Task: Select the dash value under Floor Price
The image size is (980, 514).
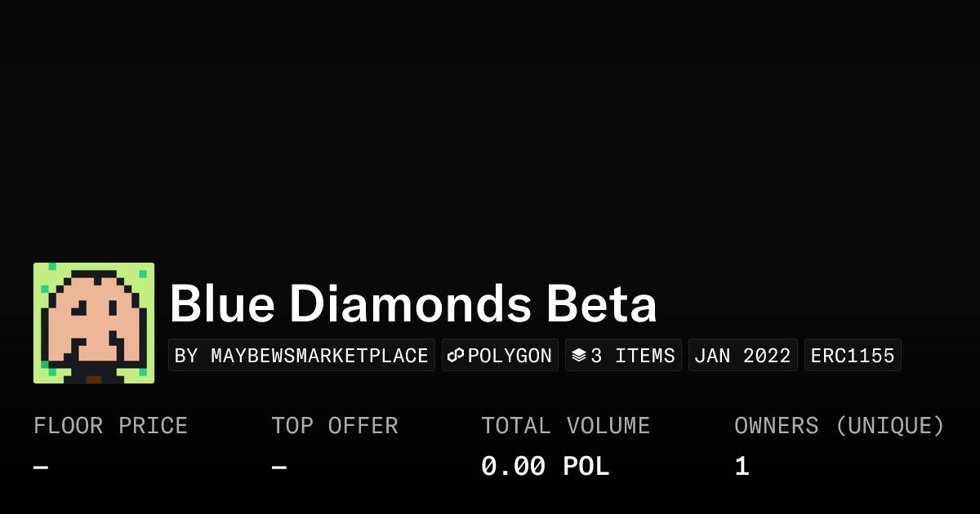Action: 41,467
